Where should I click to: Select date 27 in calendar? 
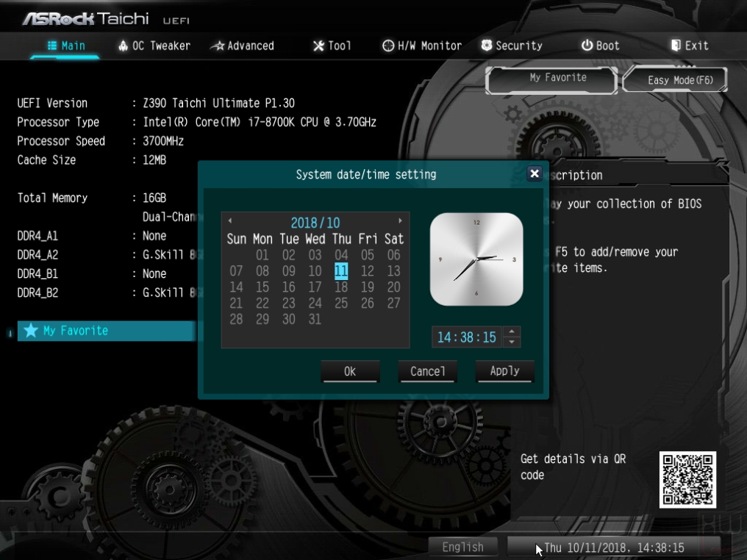pos(393,304)
